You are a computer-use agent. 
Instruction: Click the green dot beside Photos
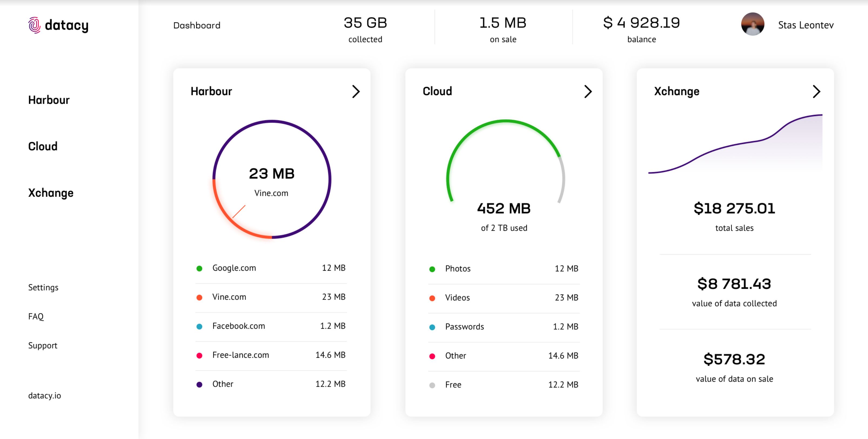pos(432,269)
